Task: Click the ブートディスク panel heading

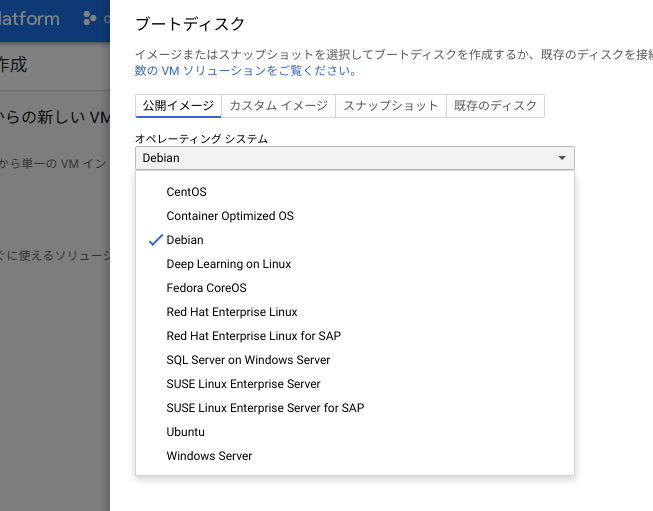Action: click(190, 24)
